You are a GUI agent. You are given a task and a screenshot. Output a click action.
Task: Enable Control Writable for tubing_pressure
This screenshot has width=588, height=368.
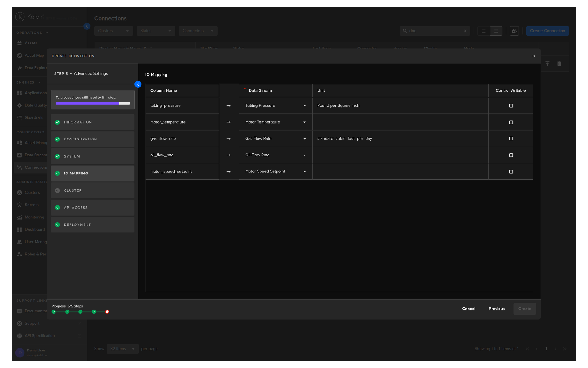(511, 106)
